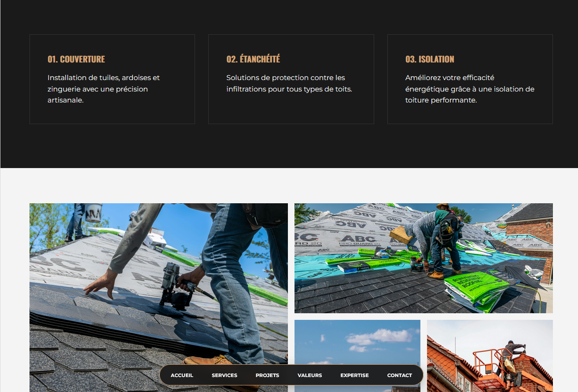Click the ACCUEIL navigation link
The height and width of the screenshot is (392, 578).
pos(182,375)
